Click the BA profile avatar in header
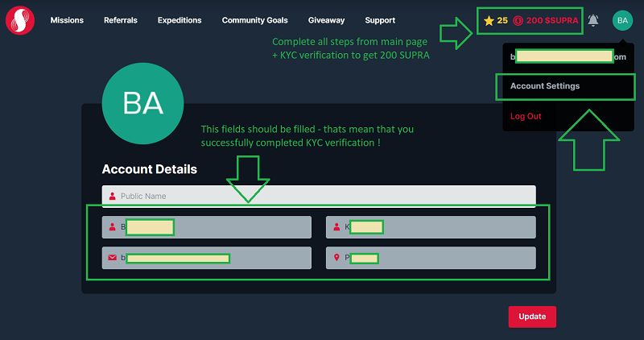The image size is (644, 340). (622, 21)
